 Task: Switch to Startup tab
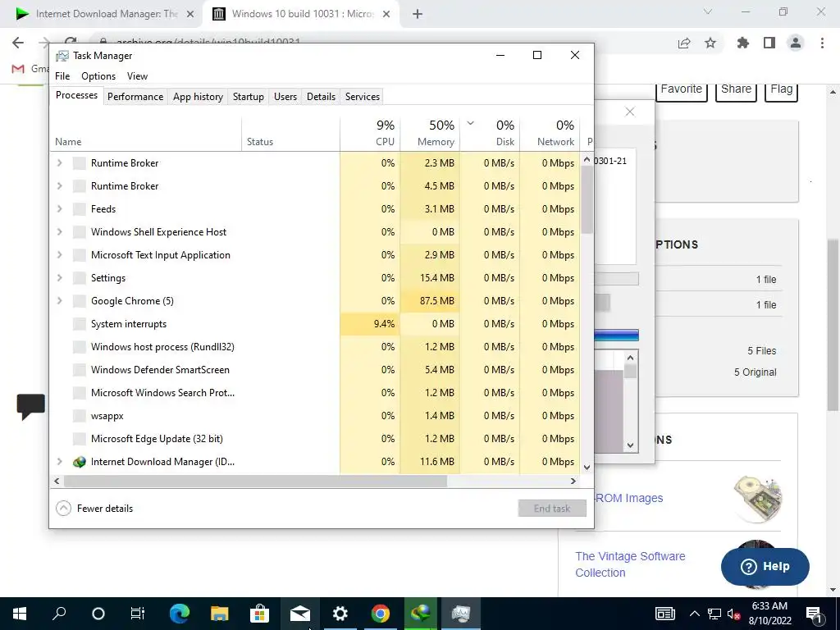(248, 97)
